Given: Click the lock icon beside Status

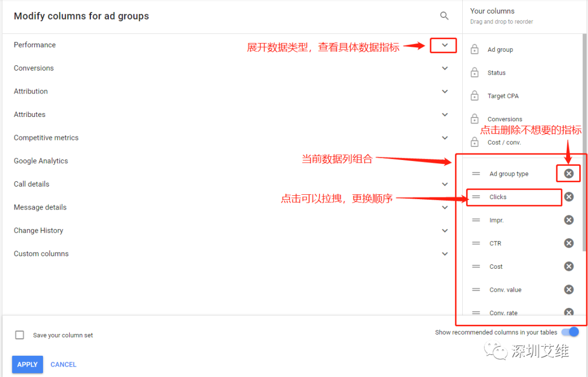Looking at the screenshot, I should click(x=474, y=72).
